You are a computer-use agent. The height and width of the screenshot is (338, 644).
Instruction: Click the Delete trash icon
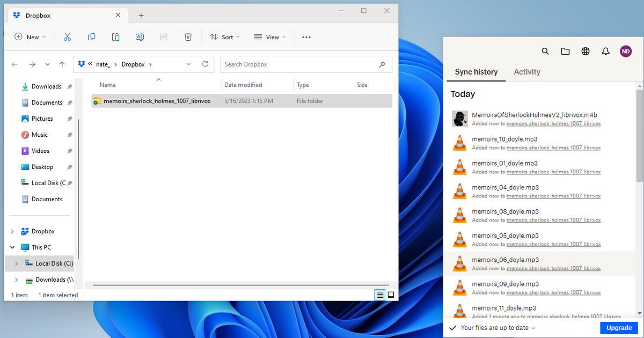(188, 36)
